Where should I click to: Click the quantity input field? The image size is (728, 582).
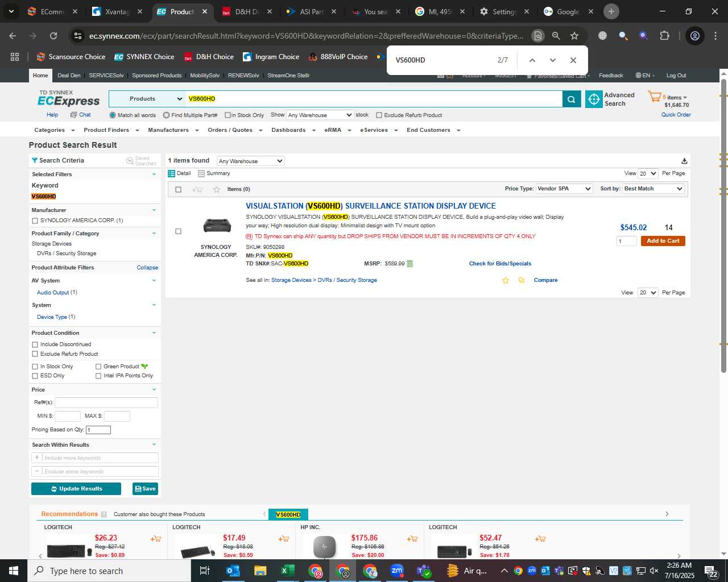[626, 241]
